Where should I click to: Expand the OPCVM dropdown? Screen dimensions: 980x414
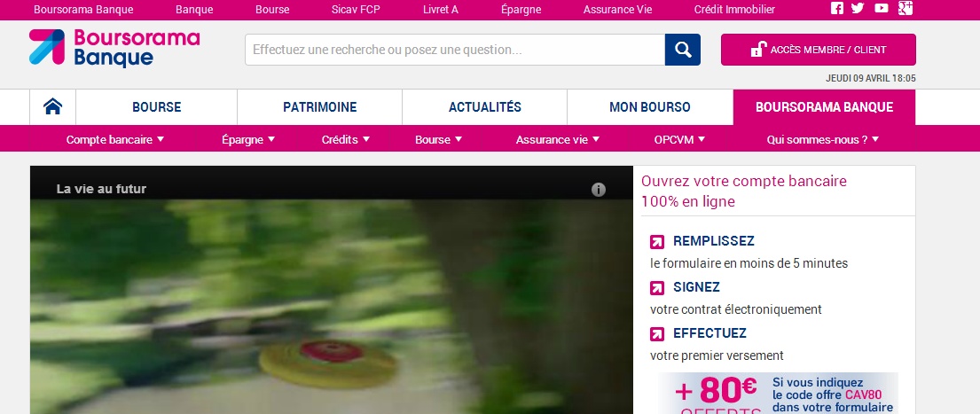(679, 139)
